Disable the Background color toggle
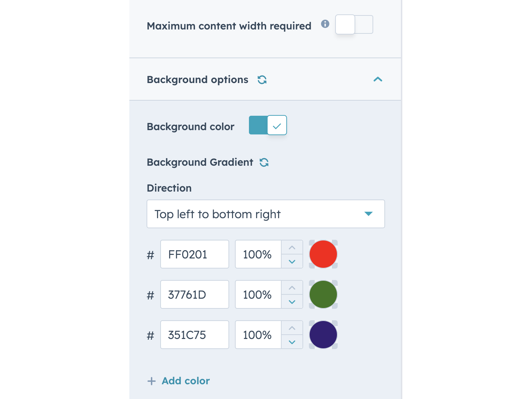The width and height of the screenshot is (532, 399). (x=268, y=125)
